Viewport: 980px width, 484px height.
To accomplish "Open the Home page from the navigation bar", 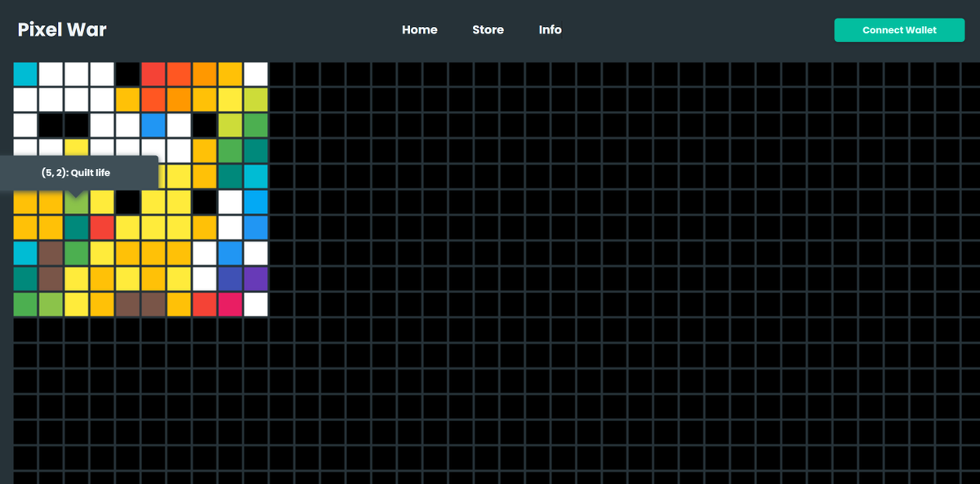I will pyautogui.click(x=420, y=29).
